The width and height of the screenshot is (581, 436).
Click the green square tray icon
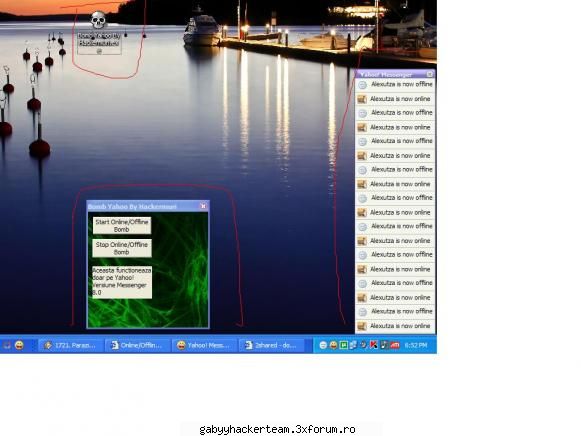coord(343,345)
